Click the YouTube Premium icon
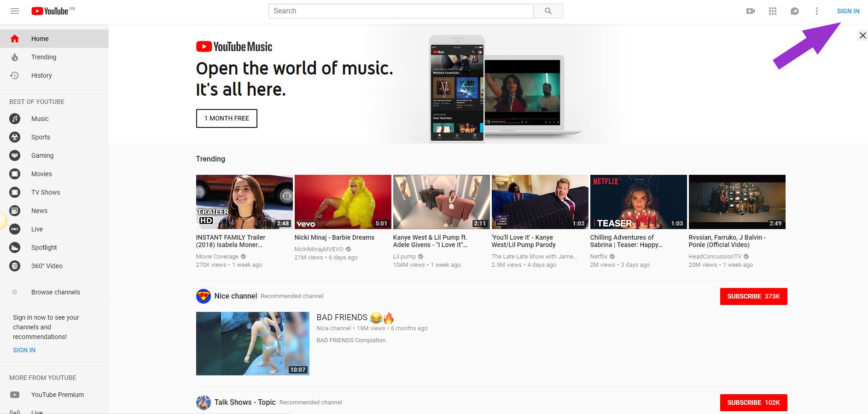The width and height of the screenshot is (868, 414). pos(15,395)
